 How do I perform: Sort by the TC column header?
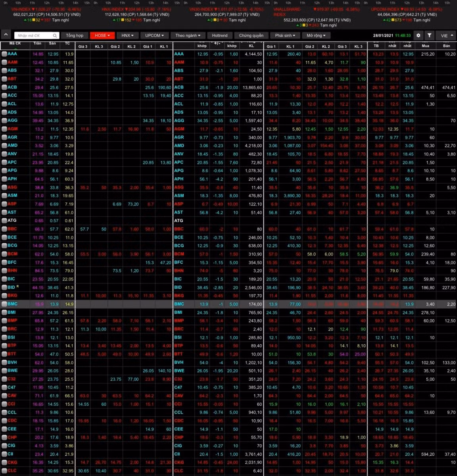point(67,43)
